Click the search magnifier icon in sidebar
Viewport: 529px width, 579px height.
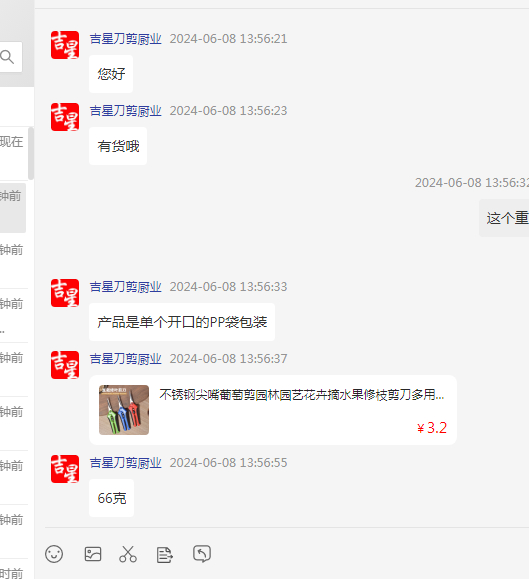click(7, 57)
